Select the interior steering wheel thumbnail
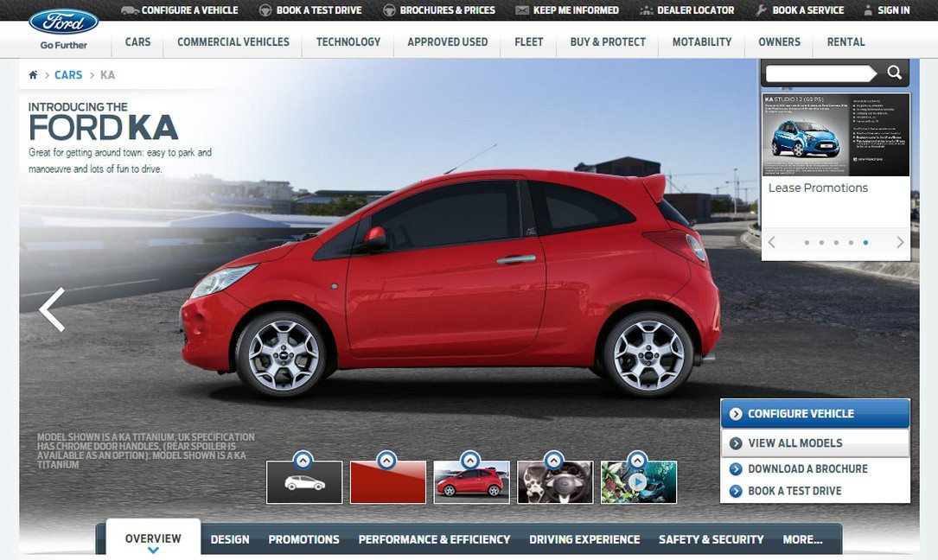Screen dimensions: 938x560 click(555, 482)
